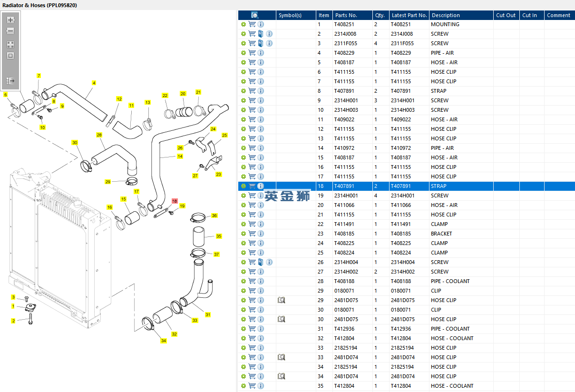Click PIPE - COOLANT in item 28 row
The width and height of the screenshot is (575, 392).
[x=450, y=281]
